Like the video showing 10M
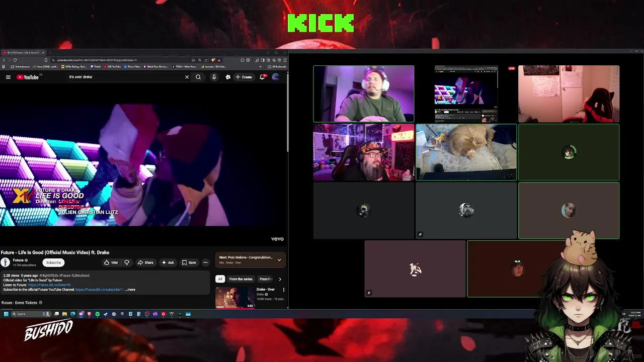Viewport: 644px width, 362px height. [x=111, y=262]
